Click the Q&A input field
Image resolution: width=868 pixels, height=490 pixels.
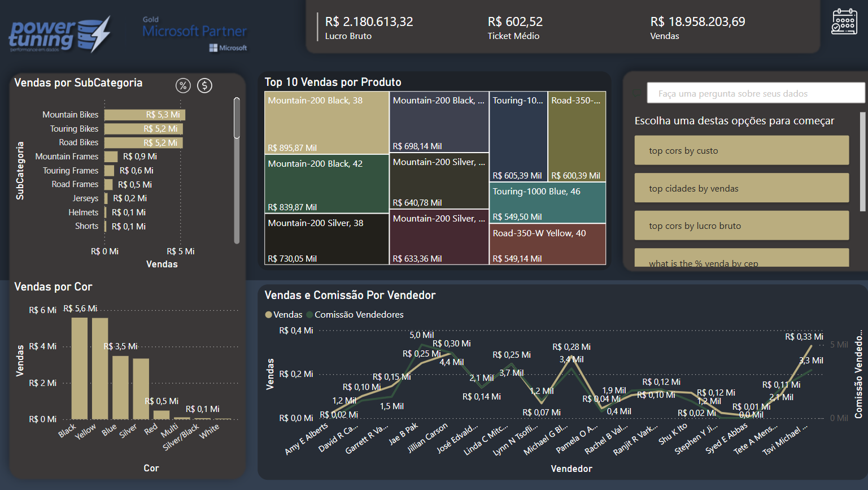click(x=755, y=93)
